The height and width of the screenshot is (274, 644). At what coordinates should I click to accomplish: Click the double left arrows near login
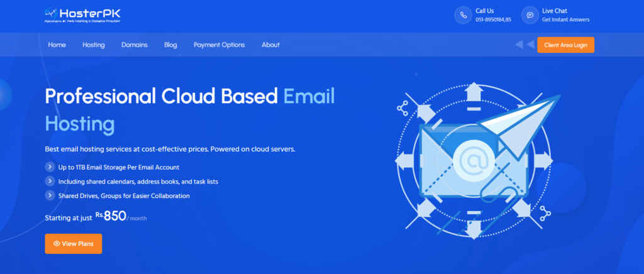coord(525,44)
